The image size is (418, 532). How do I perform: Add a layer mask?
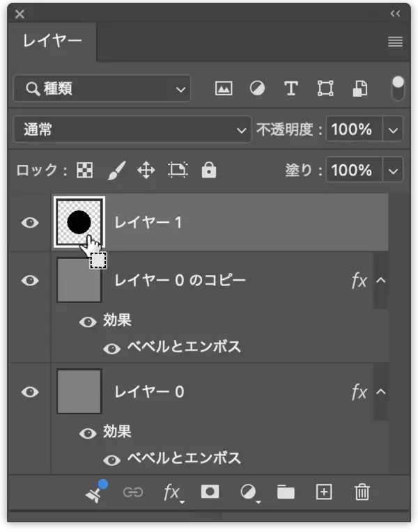pos(210,492)
